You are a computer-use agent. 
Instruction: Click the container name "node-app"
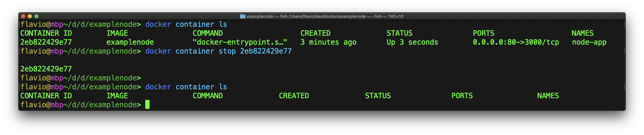tap(589, 42)
